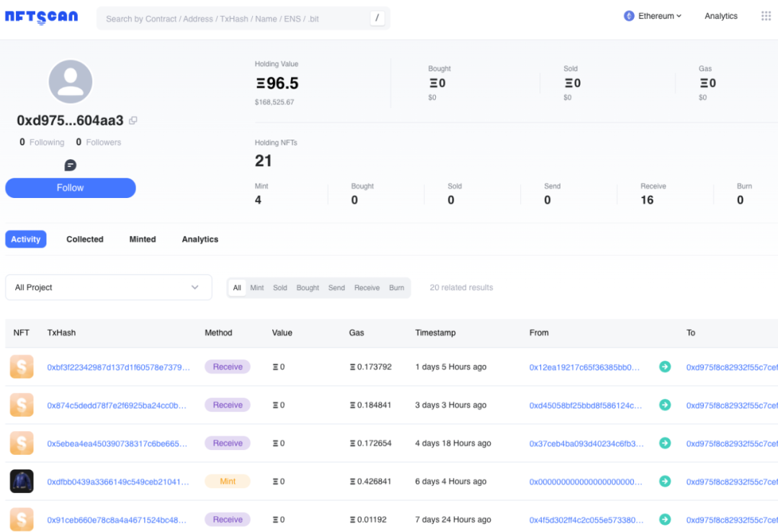Image resolution: width=778 pixels, height=532 pixels.
Task: Open the Ethereum network dropdown
Action: point(653,16)
